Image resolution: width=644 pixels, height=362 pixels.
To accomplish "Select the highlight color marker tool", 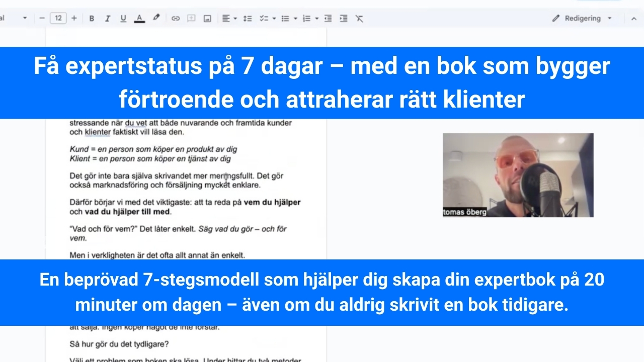I will click(156, 18).
